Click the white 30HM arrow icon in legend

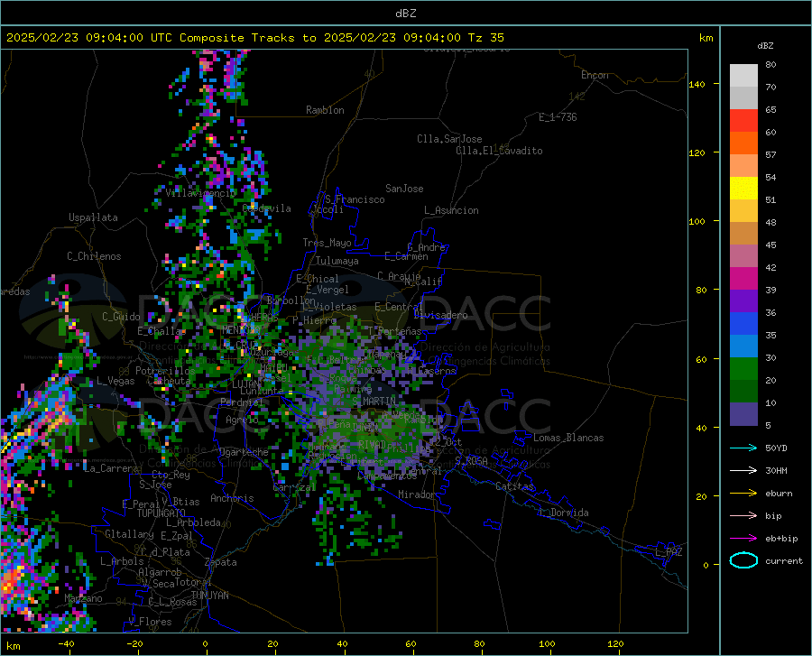(743, 471)
